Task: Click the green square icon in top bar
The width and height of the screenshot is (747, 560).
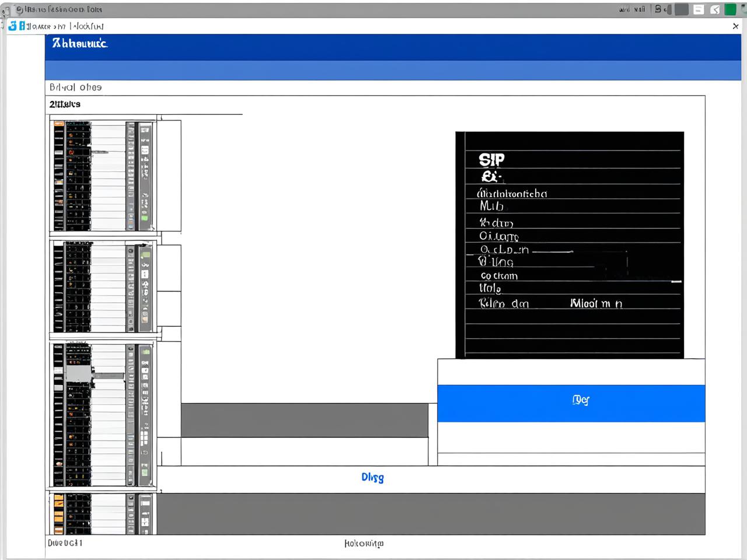Action: click(x=730, y=9)
